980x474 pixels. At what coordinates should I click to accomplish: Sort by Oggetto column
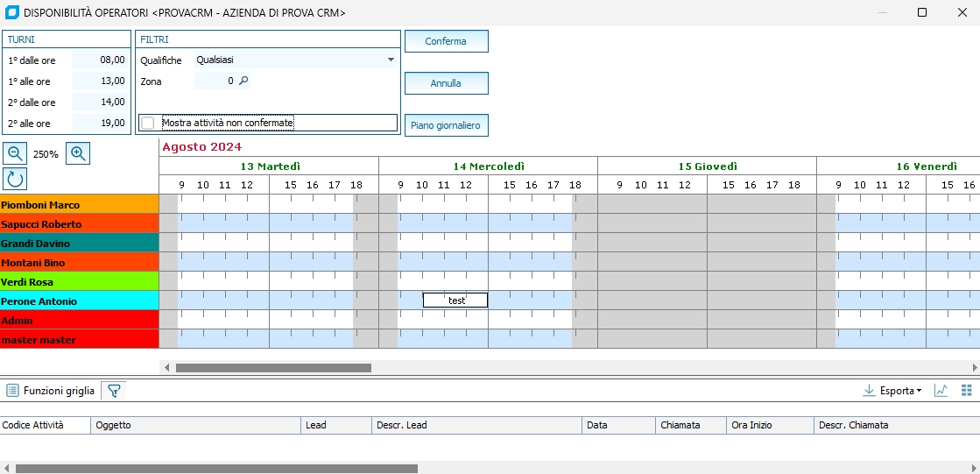(195, 425)
